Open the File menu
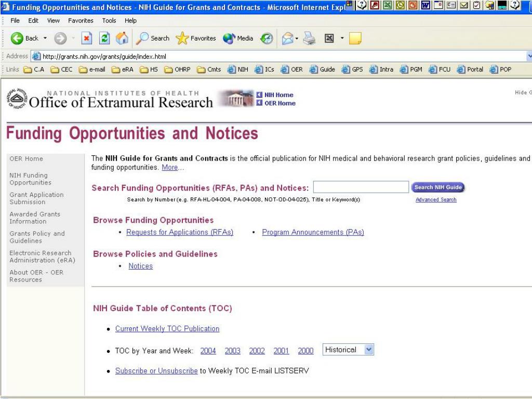This screenshot has width=532, height=399. point(15,21)
